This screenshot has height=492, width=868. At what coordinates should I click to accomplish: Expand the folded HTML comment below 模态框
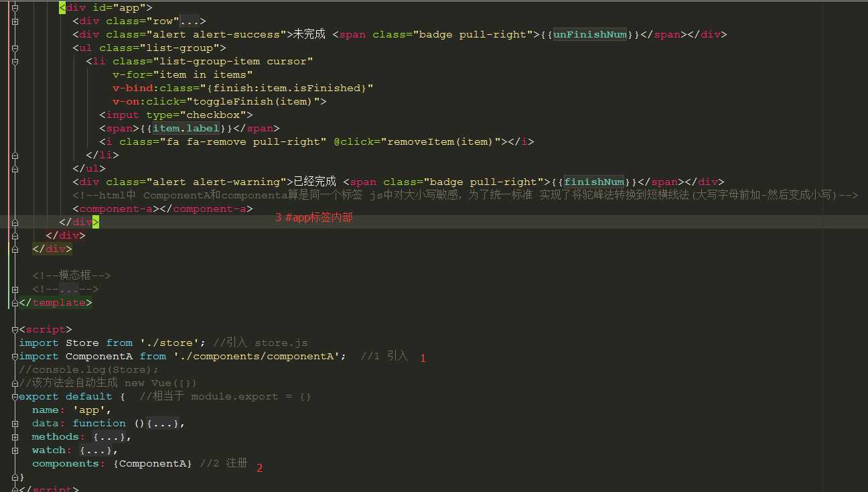pos(15,290)
